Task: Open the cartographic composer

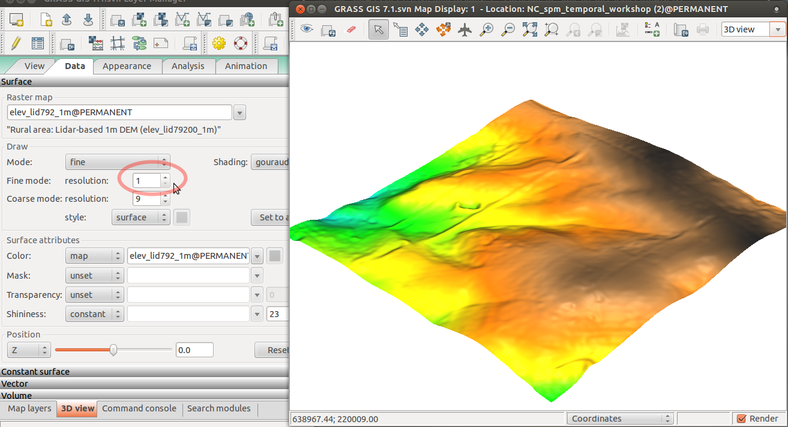Action: pyautogui.click(x=161, y=44)
